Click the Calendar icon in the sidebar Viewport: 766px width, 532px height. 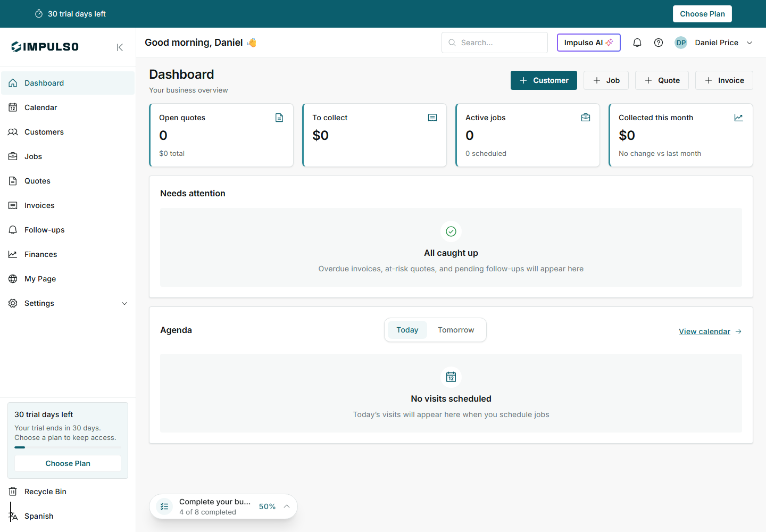pos(13,107)
